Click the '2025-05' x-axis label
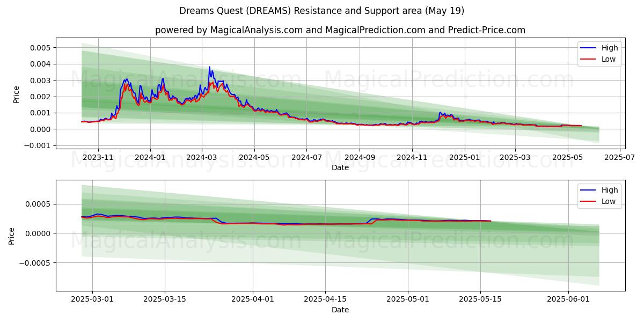The height and width of the screenshot is (322, 644). pyautogui.click(x=567, y=157)
